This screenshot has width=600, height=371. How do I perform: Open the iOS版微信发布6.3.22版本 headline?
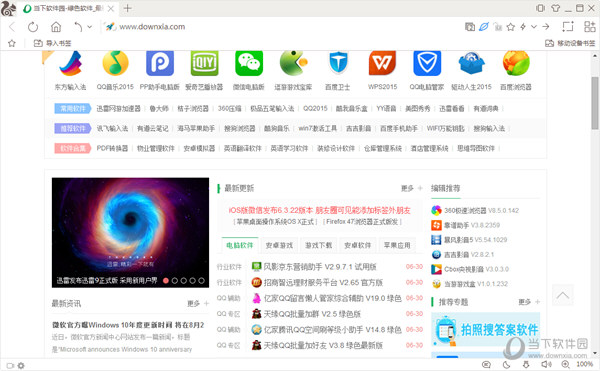tap(320, 210)
